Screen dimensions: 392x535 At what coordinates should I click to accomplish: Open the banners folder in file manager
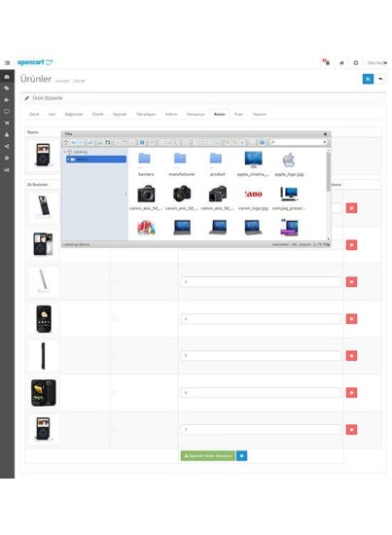[146, 164]
